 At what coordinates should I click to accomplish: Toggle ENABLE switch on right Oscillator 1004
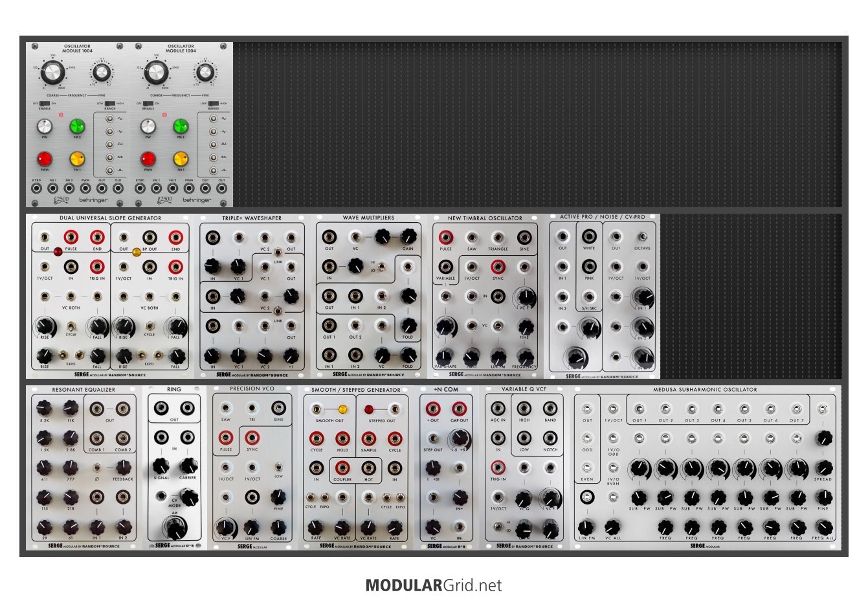click(148, 103)
